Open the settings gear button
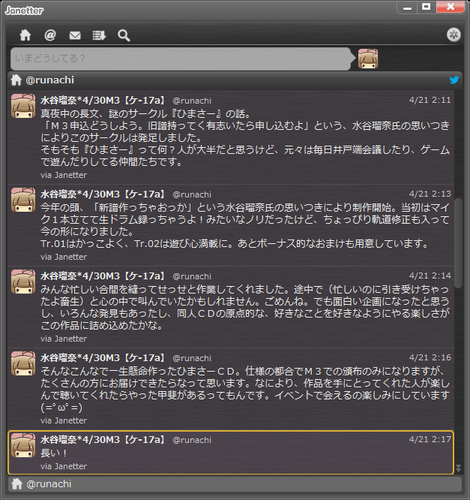Image resolution: width=470 pixels, height=500 pixels. pos(454,35)
